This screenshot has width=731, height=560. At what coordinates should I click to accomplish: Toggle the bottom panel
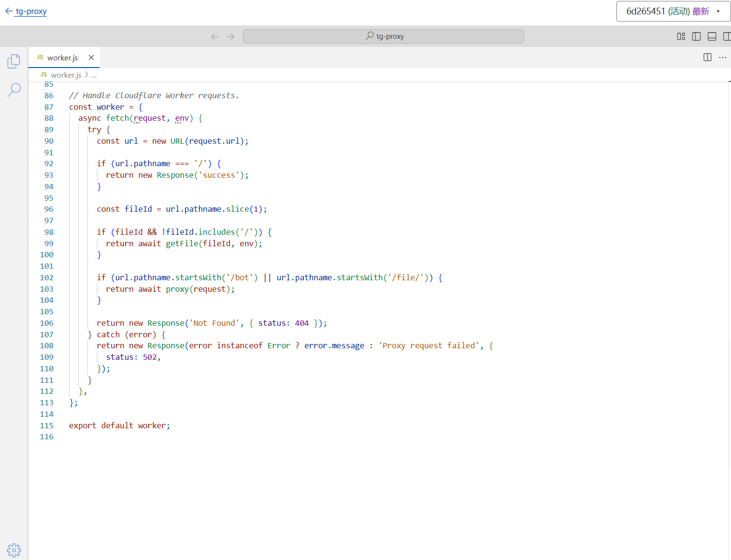(x=712, y=36)
